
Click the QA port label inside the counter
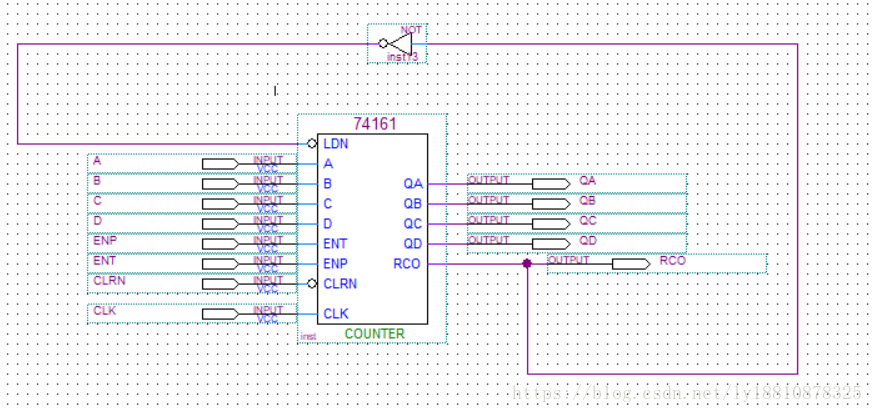pos(413,184)
